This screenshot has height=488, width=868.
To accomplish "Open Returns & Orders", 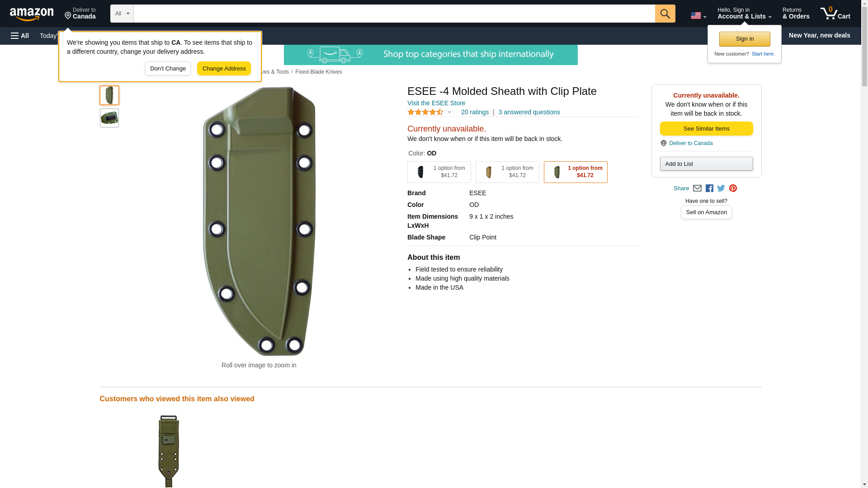I will (796, 14).
